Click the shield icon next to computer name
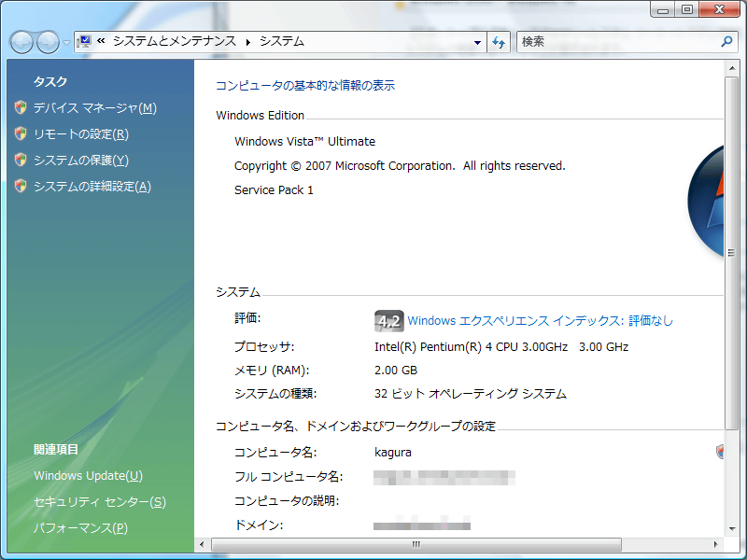Image resolution: width=747 pixels, height=560 pixels. tap(719, 452)
